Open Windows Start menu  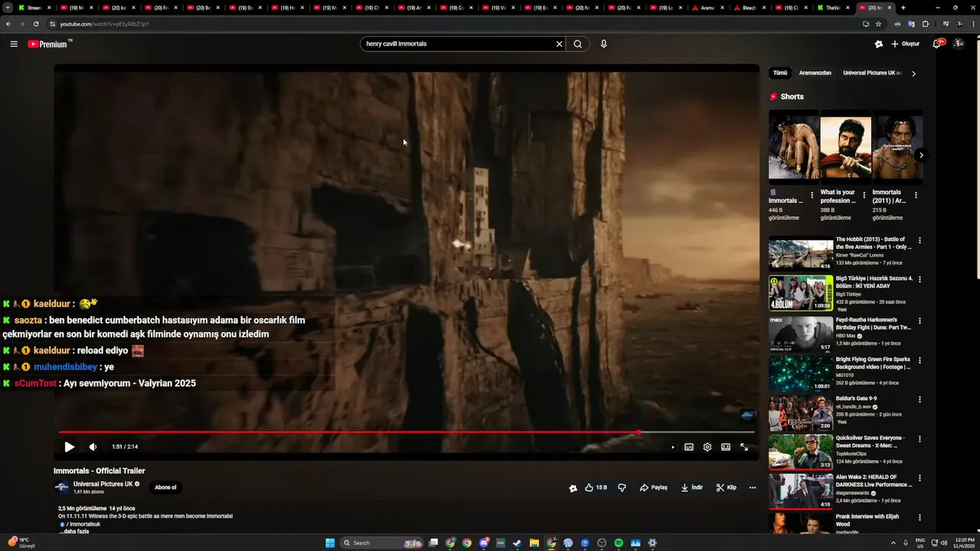pos(330,543)
